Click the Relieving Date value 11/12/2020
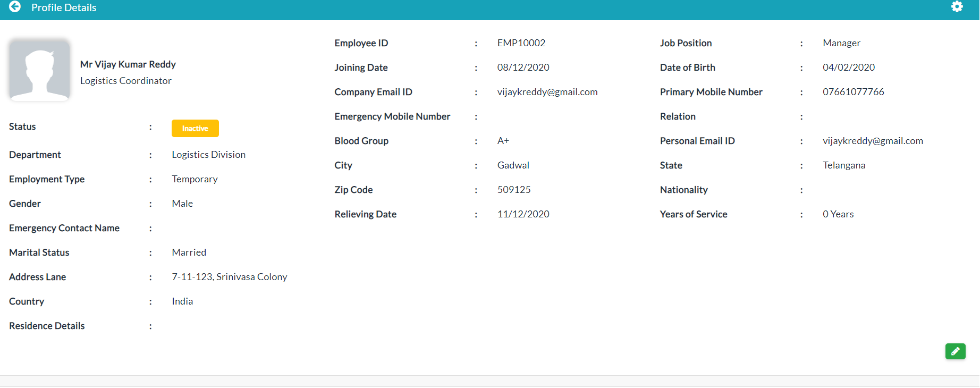This screenshot has width=980, height=388. (x=523, y=214)
